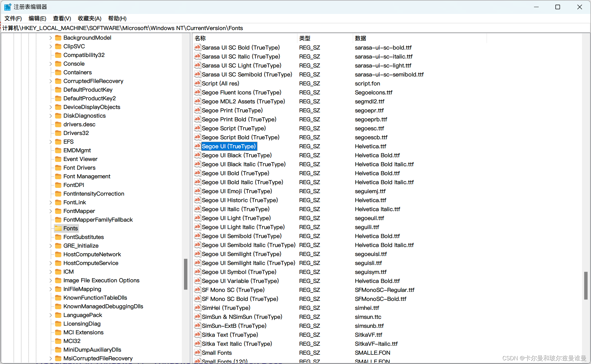
Task: Click the ab icon of Segoe Print (TrueType)
Action: (x=197, y=110)
